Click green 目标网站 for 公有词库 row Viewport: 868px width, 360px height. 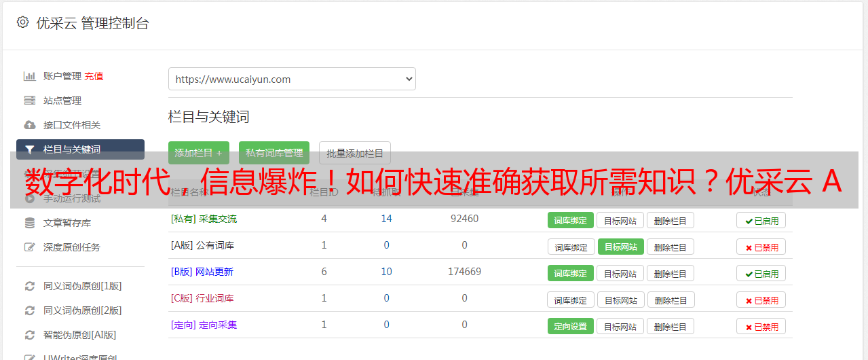pyautogui.click(x=621, y=247)
